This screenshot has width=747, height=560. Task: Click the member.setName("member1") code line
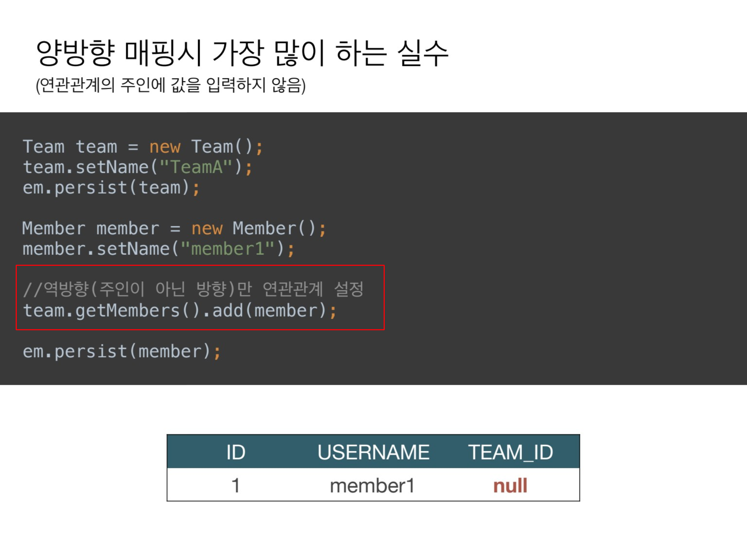point(158,249)
